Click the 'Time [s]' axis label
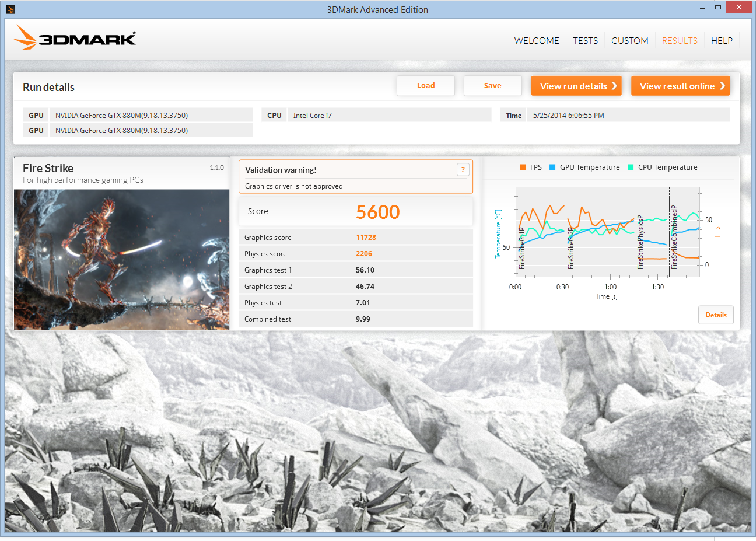Screen dimensions: 756x541 (607, 296)
